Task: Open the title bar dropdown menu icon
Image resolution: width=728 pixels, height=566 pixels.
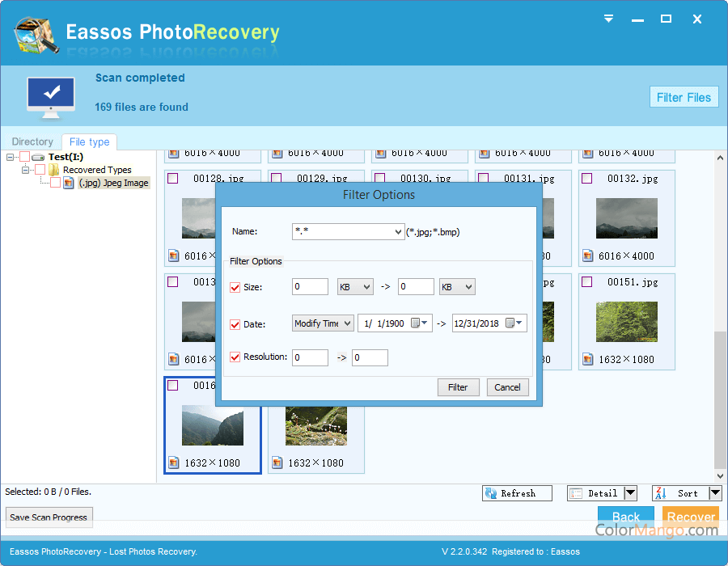Action: (x=609, y=19)
